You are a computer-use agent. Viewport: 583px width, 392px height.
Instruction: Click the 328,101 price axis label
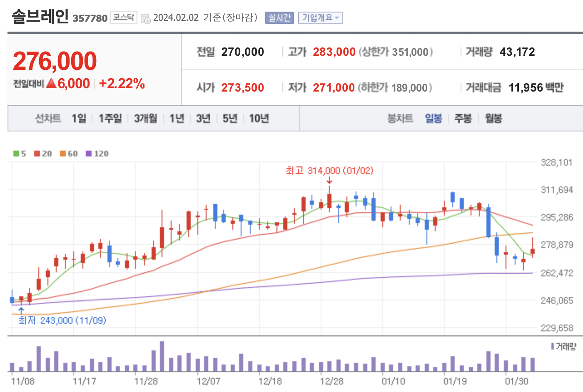click(x=557, y=162)
